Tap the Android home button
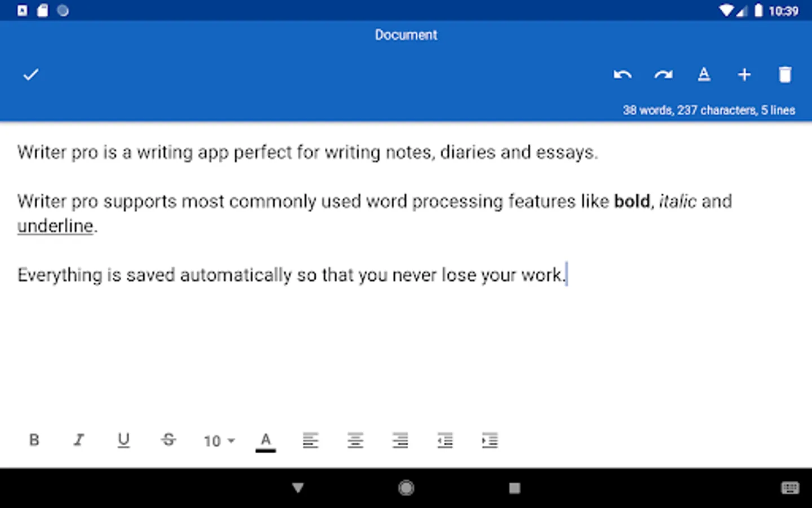 (406, 488)
